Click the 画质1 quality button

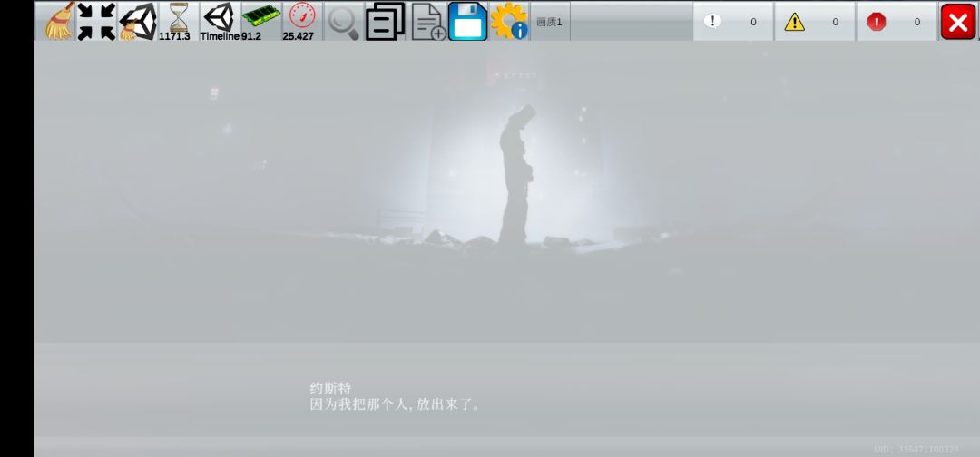[x=550, y=21]
